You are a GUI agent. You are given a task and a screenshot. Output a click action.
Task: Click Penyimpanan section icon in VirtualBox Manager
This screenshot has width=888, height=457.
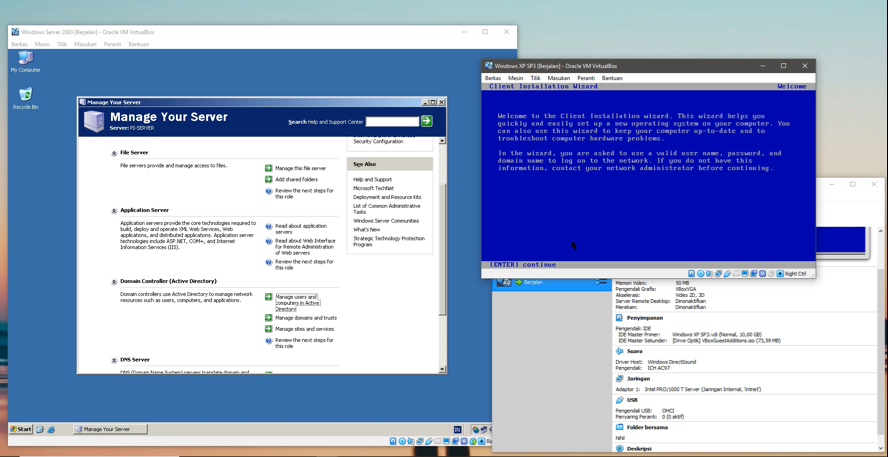point(619,318)
